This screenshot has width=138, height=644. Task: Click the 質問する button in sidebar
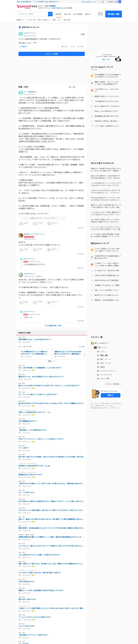click(110, 395)
